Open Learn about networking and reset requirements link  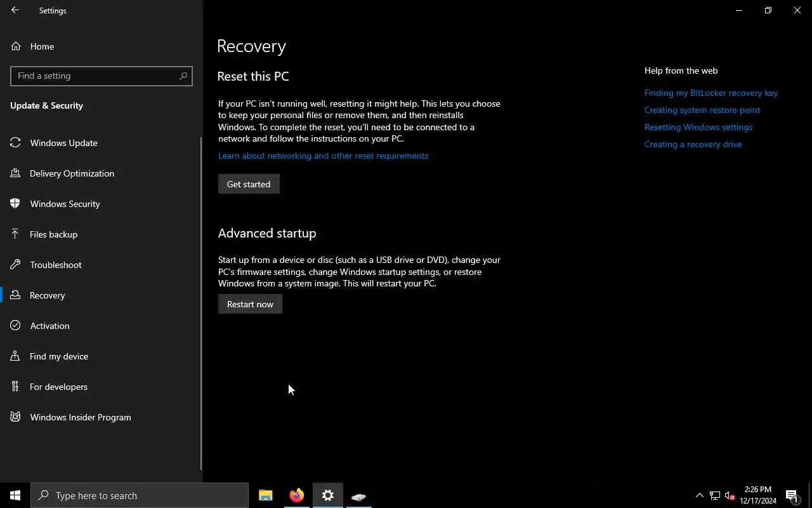pos(323,156)
